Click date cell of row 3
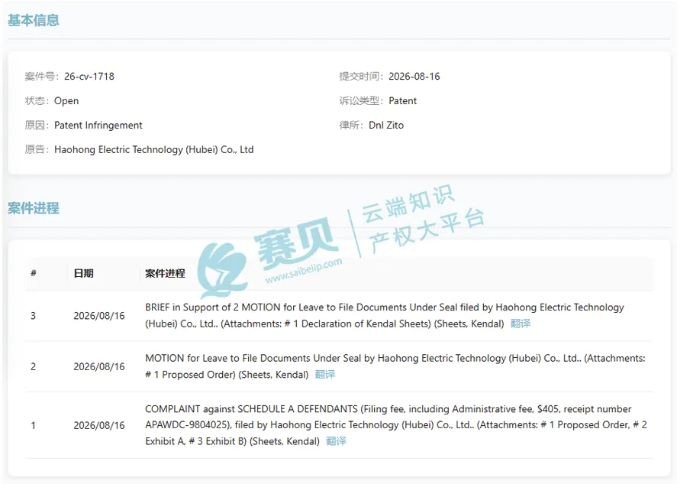The image size is (684, 491). click(x=99, y=316)
